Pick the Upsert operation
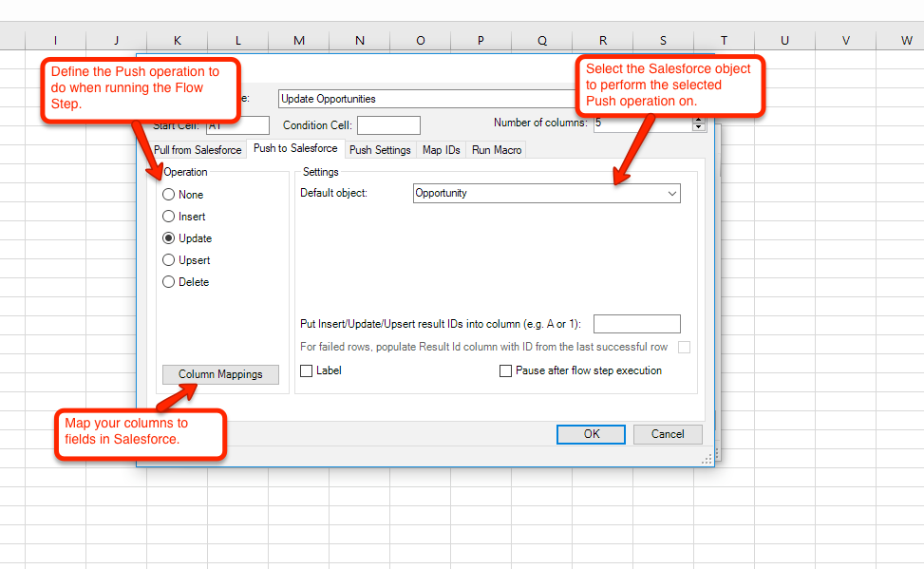924x569 pixels. click(x=168, y=260)
